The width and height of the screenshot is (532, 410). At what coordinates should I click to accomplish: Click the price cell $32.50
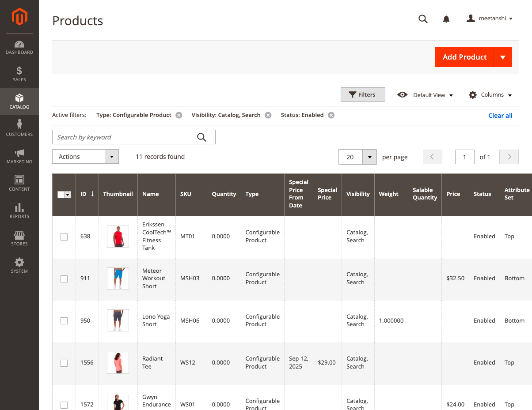tap(455, 278)
